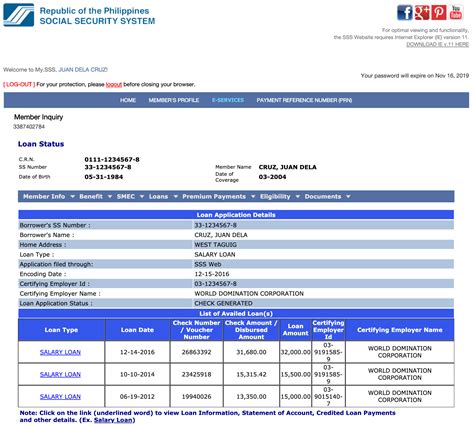
Task: Select the Date of Coverage 03-2004
Action: pos(272,177)
